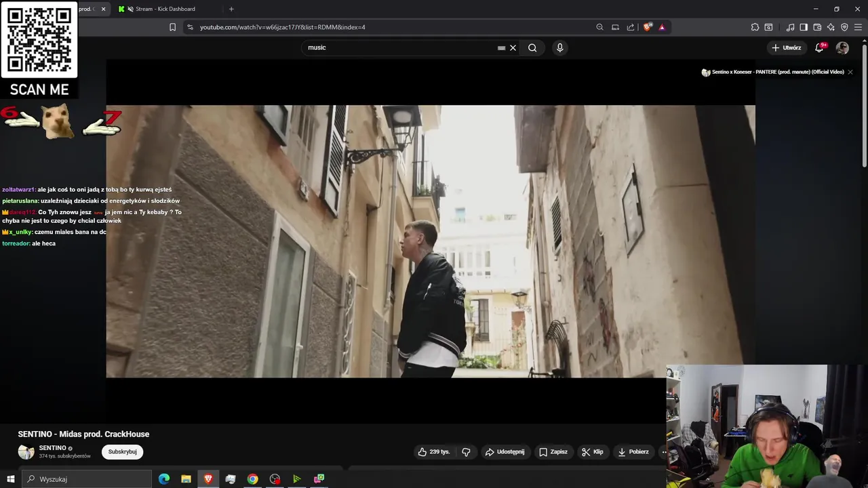
Task: Open Brave Wallet icon
Action: tap(817, 27)
